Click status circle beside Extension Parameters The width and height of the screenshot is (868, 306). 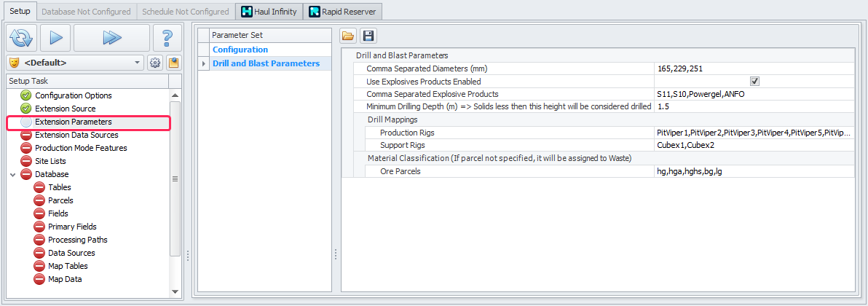coord(26,122)
